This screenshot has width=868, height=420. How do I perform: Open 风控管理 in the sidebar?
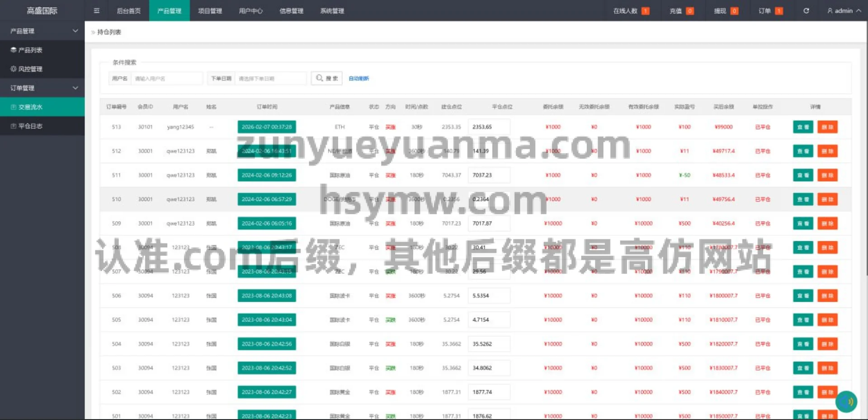30,69
